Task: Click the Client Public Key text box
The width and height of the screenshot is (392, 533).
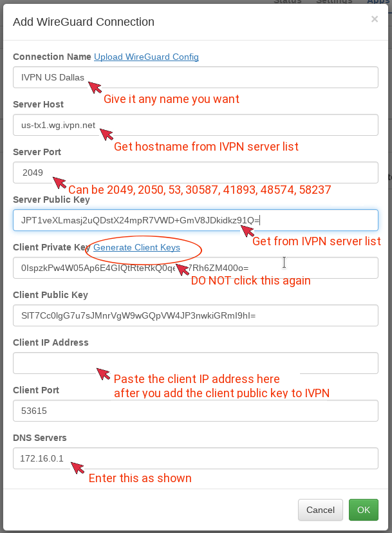Action: 195,315
